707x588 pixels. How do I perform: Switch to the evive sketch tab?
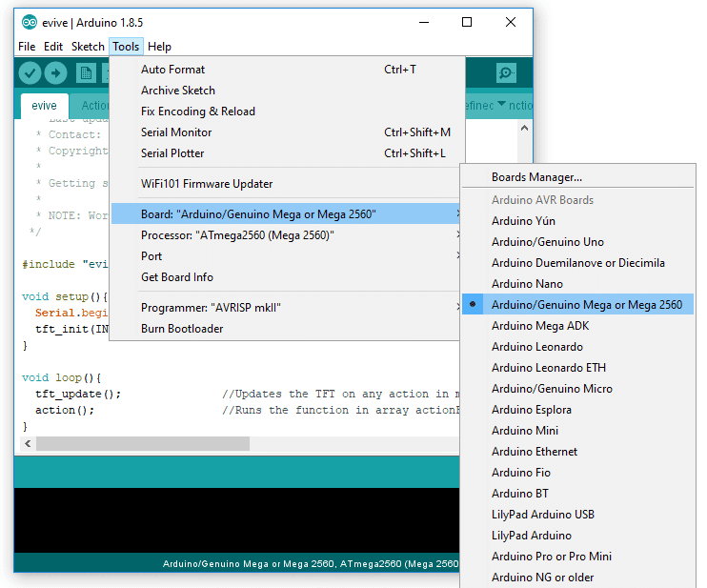click(x=44, y=106)
